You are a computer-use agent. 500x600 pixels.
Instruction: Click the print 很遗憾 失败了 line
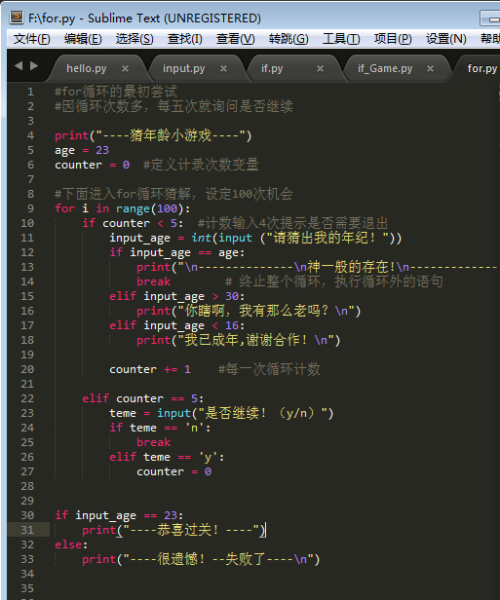tap(201, 559)
